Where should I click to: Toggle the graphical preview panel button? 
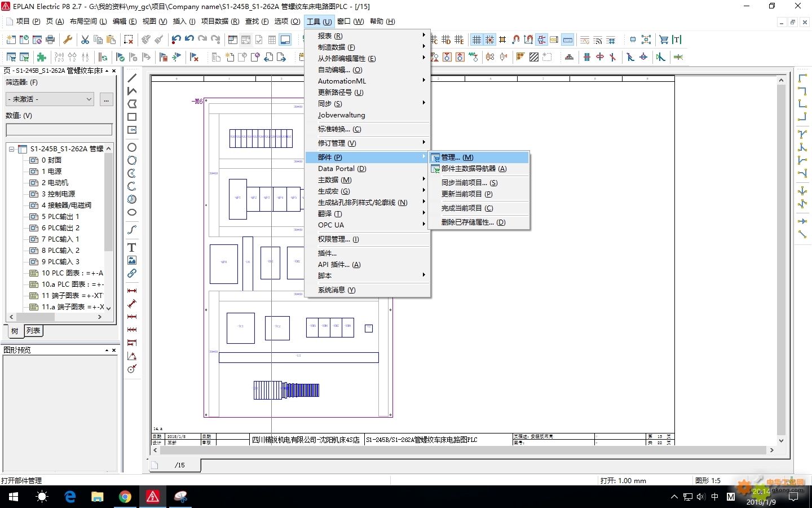point(285,40)
